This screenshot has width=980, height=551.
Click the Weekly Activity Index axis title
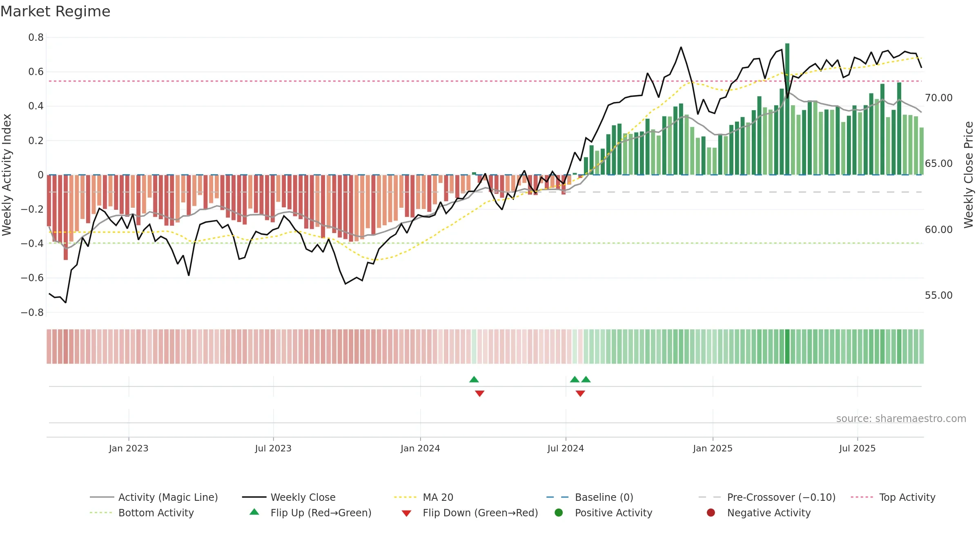[7, 175]
